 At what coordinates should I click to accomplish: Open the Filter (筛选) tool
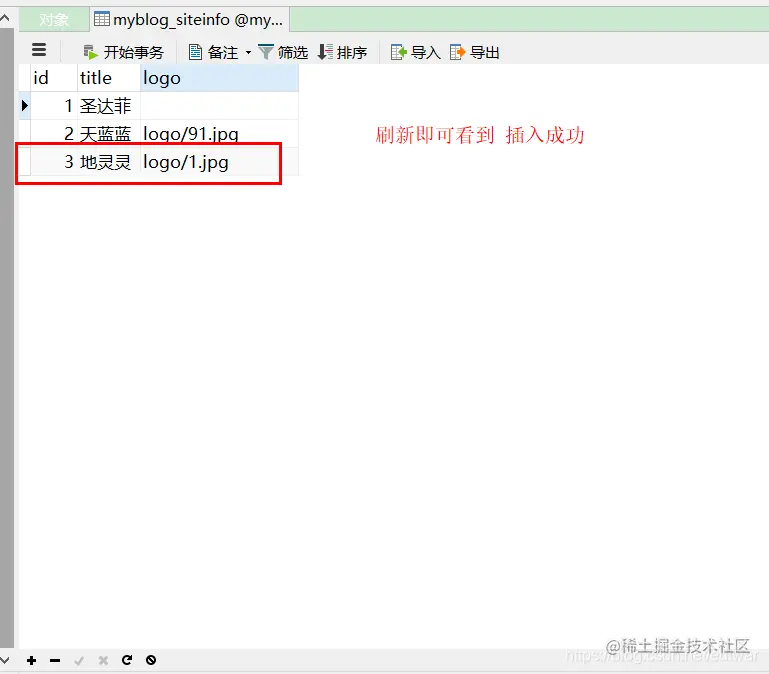283,52
